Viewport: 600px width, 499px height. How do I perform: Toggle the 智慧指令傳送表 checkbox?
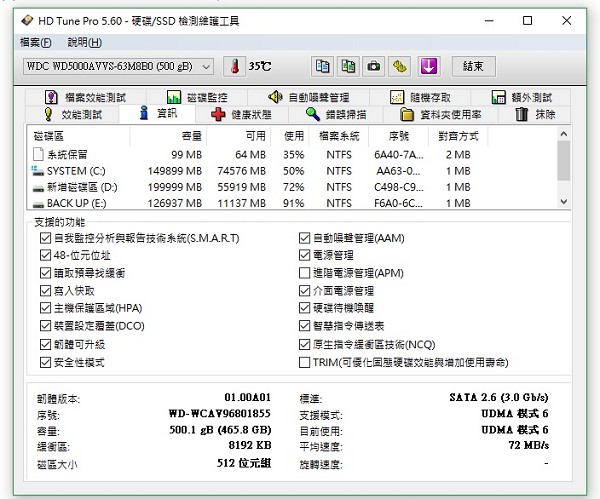tap(304, 326)
